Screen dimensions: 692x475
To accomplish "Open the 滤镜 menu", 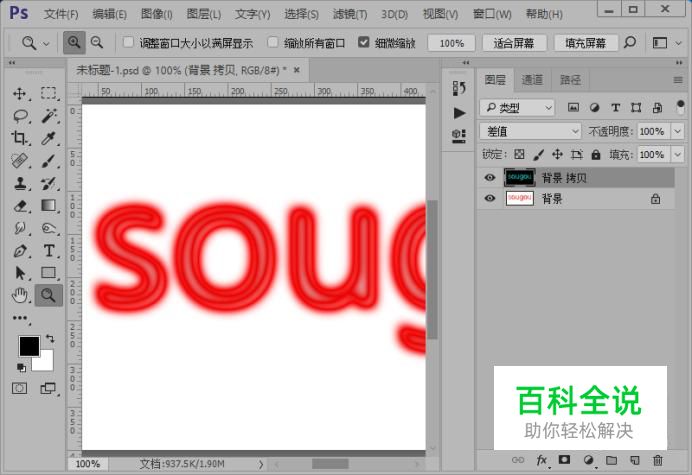I will tap(350, 14).
